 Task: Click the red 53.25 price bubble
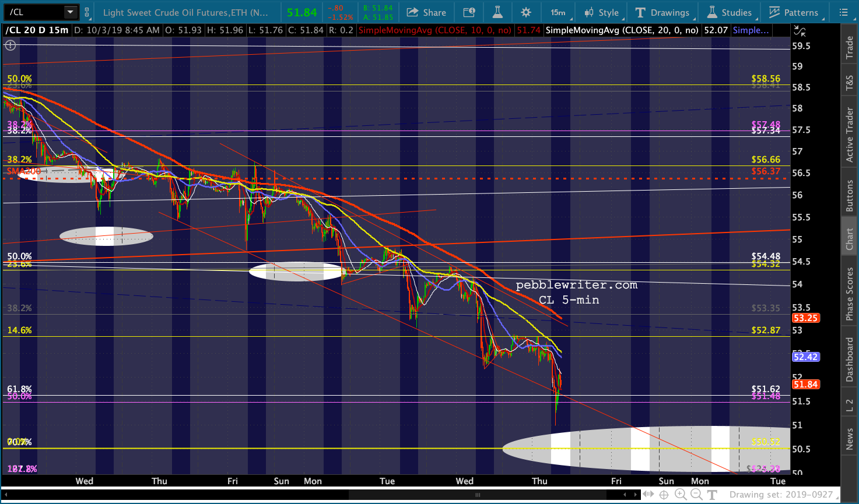(805, 318)
